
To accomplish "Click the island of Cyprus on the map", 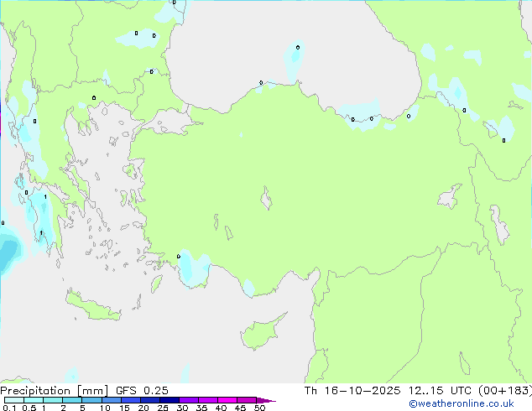I will pyautogui.click(x=261, y=333).
